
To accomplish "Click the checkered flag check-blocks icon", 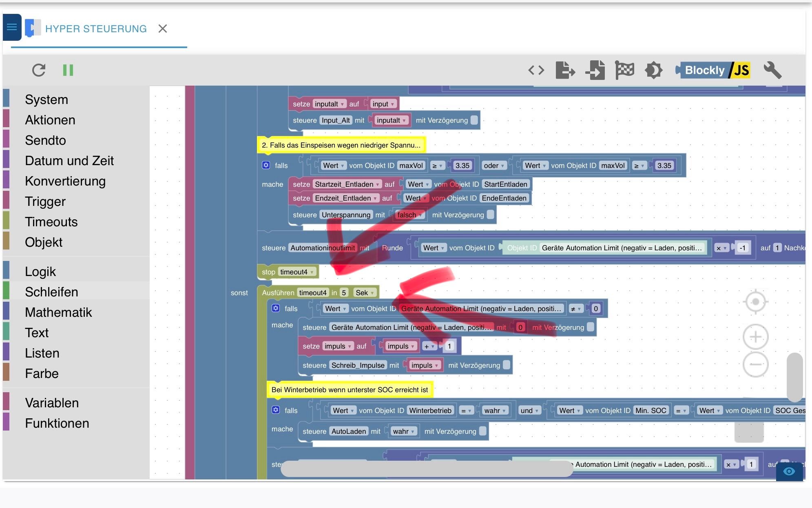I will pos(624,70).
